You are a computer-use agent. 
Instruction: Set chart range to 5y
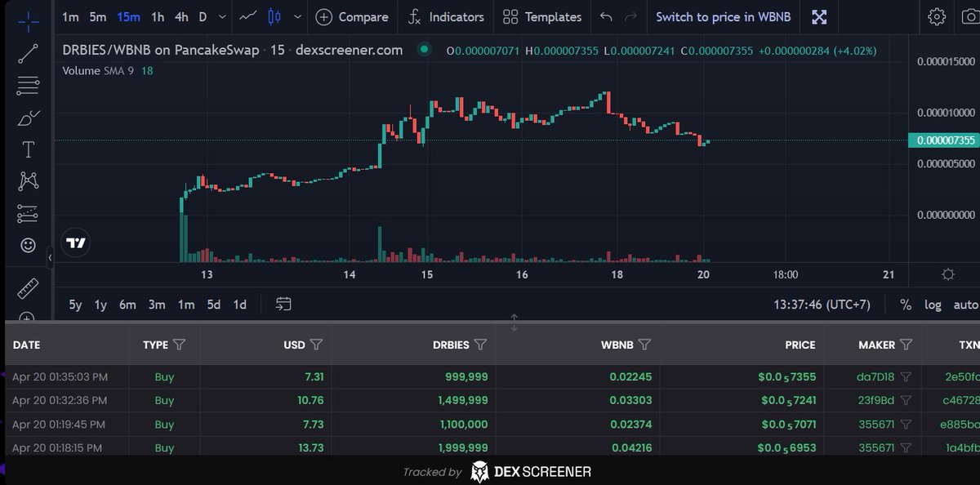coord(75,305)
